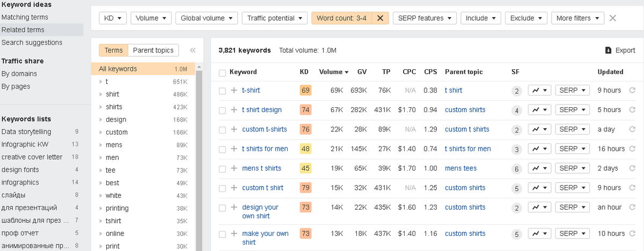Refresh data for the t-shirt keyword
The image size is (644, 251).
pos(632,91)
